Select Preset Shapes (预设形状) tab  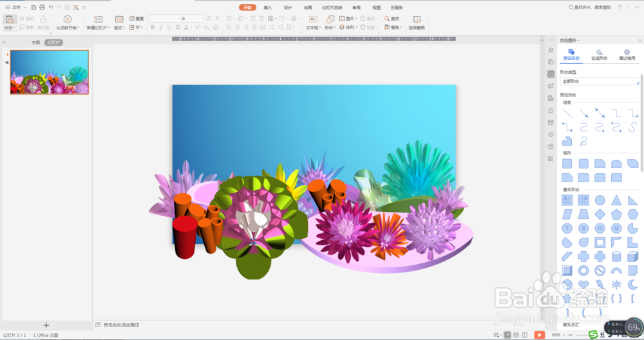click(x=571, y=55)
